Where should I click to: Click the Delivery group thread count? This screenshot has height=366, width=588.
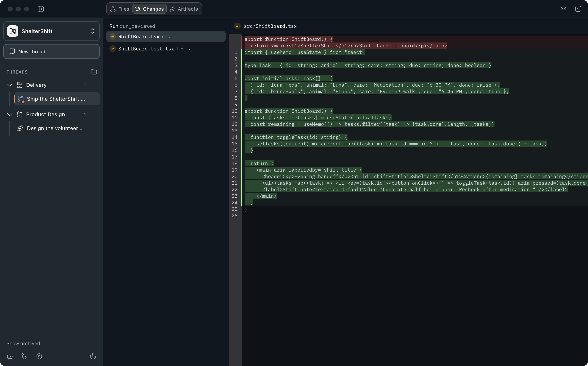[x=85, y=85]
